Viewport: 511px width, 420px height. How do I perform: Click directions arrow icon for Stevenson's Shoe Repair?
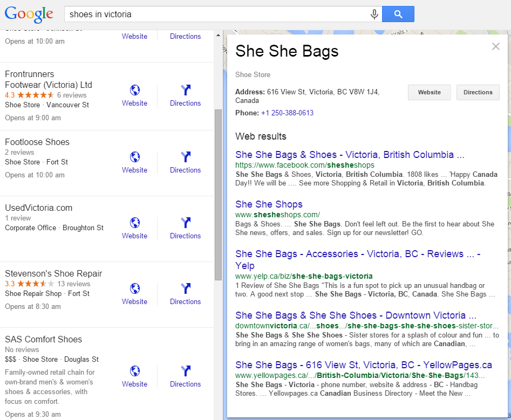pos(186,288)
